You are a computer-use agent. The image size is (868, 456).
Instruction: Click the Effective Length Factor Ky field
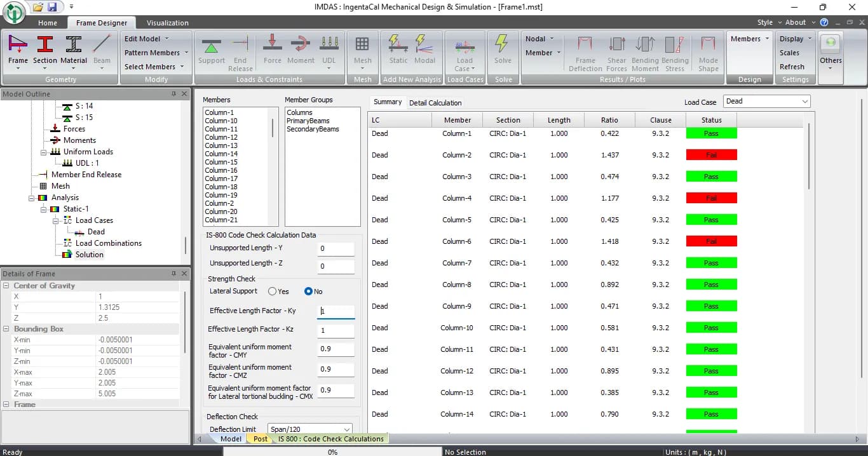[336, 311]
